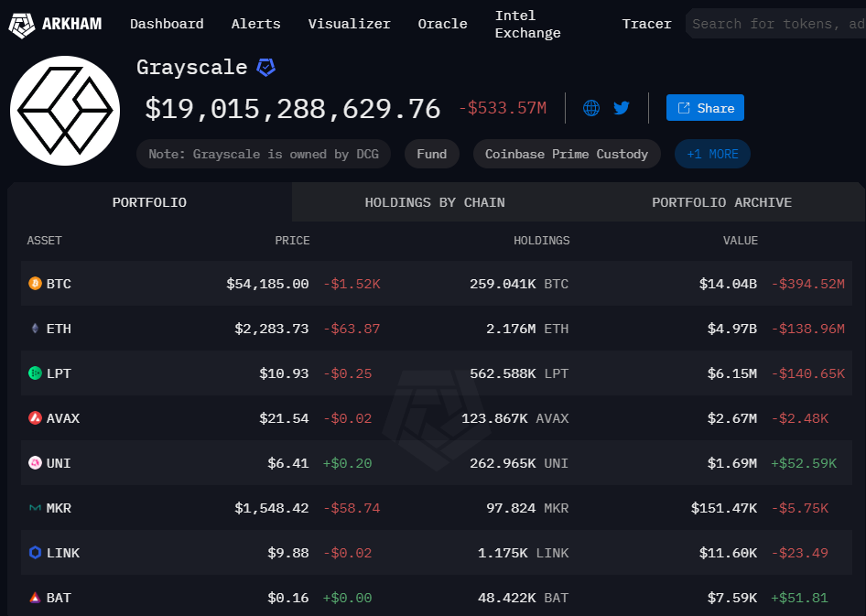Screen dimensions: 866x616
Task: Click the ETH token icon
Action: tap(36, 329)
